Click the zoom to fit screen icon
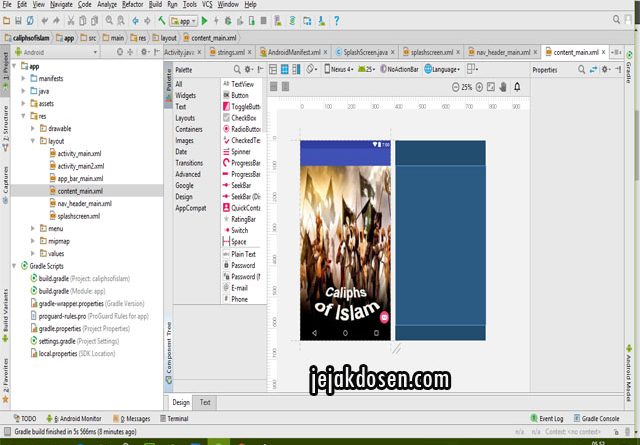 tap(491, 87)
